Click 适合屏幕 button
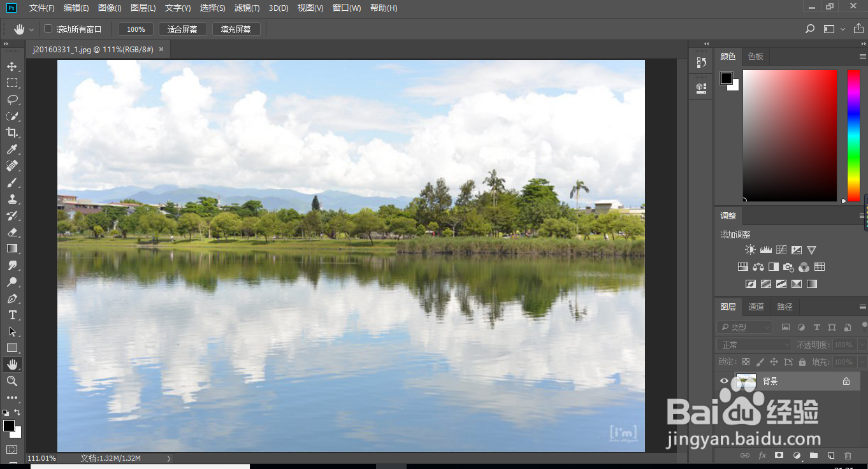868x469 pixels. (182, 29)
